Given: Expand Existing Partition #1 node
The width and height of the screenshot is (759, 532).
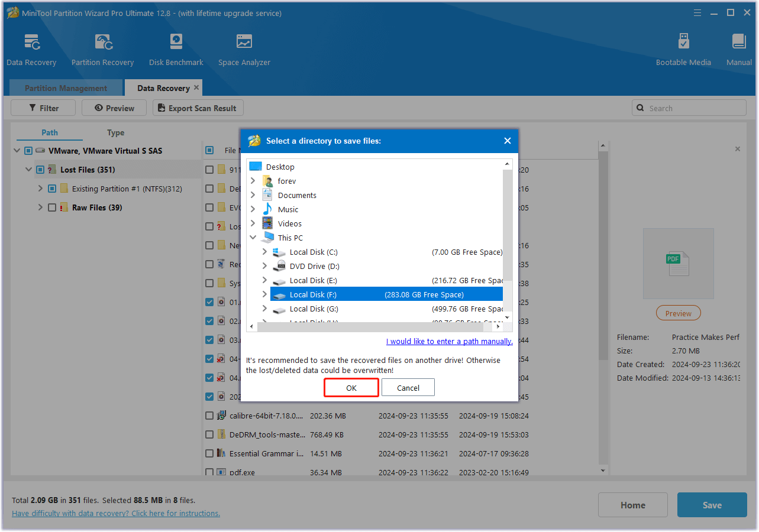Looking at the screenshot, I should click(40, 189).
